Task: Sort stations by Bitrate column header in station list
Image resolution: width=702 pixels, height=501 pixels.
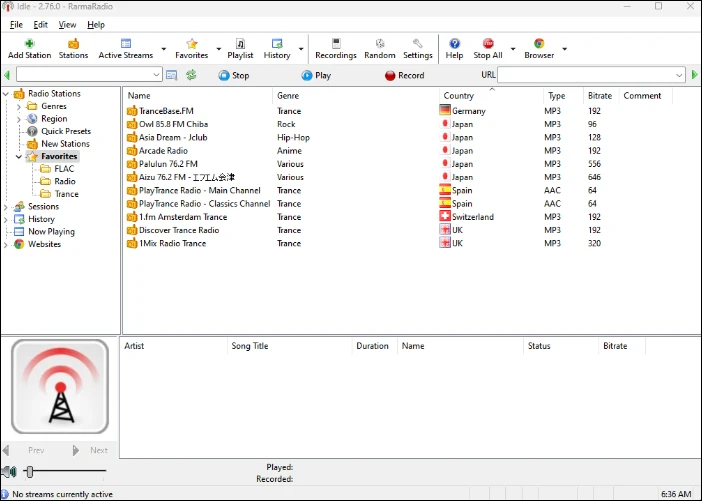Action: coord(600,96)
